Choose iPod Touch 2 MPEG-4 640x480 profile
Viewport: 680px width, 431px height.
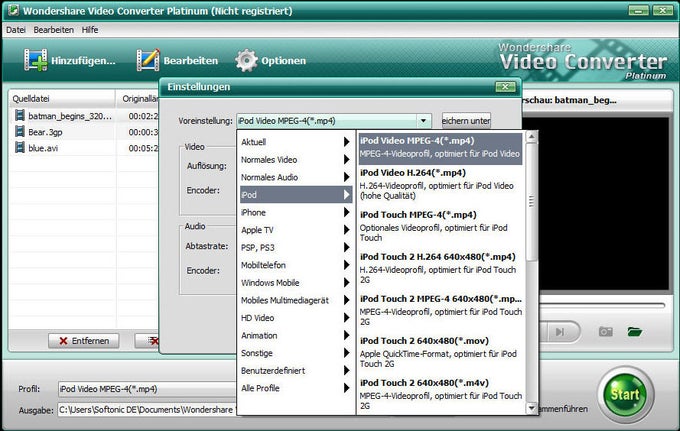(441, 310)
